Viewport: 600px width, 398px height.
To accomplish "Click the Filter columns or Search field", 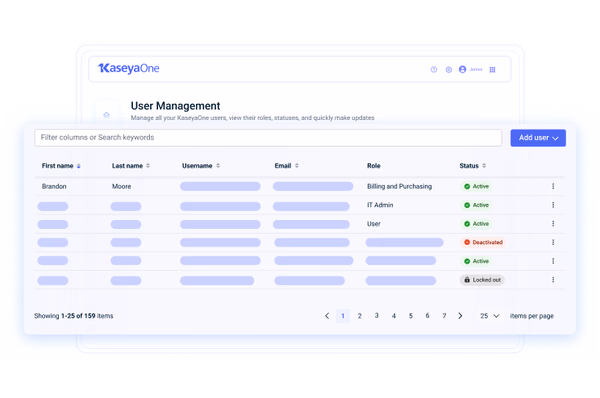I will [268, 138].
